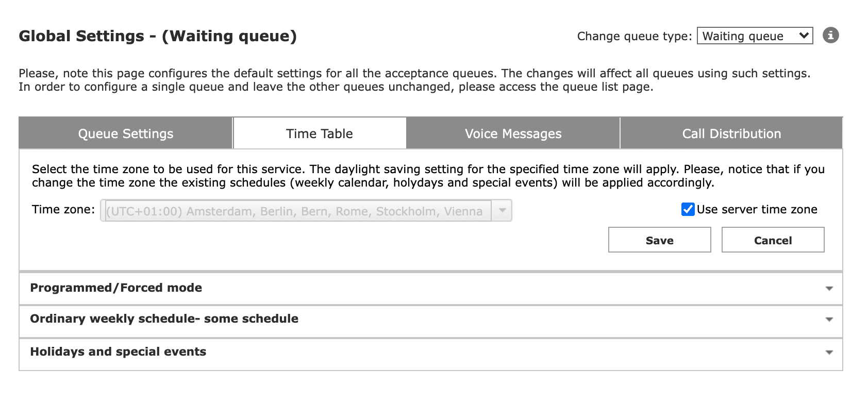Image resolution: width=868 pixels, height=402 pixels.
Task: Uncheck the Use server time zone checkbox
Action: click(x=688, y=209)
